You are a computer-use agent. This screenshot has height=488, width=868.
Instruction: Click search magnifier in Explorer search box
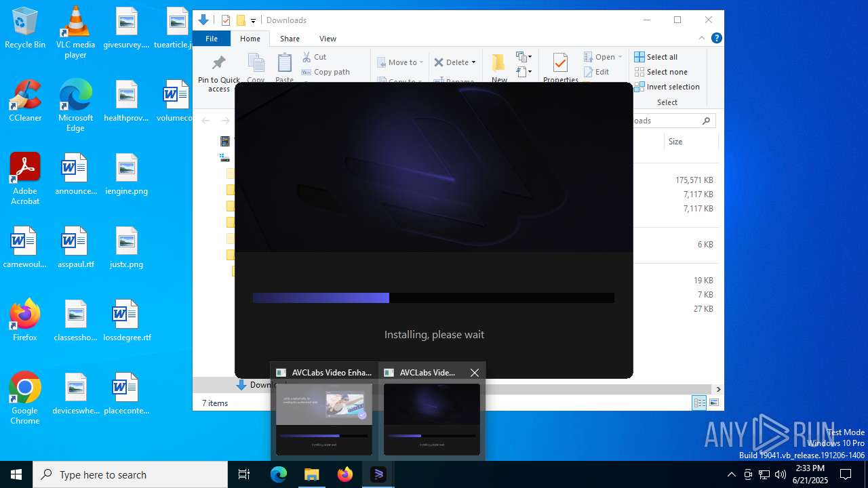click(706, 121)
